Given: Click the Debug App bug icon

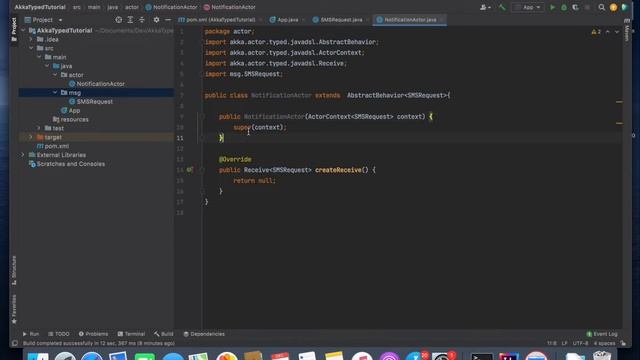Looking at the screenshot, I should pos(564,7).
